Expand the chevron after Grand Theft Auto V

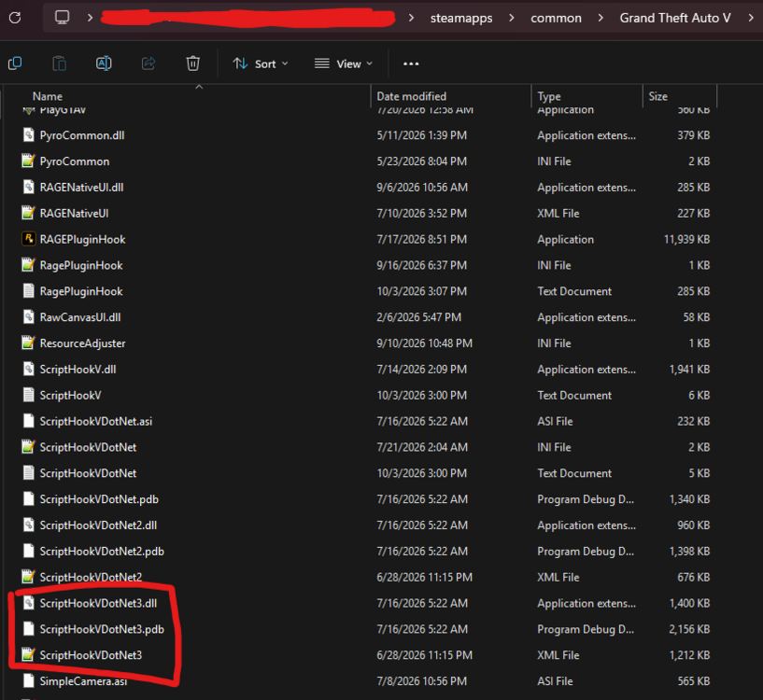751,18
